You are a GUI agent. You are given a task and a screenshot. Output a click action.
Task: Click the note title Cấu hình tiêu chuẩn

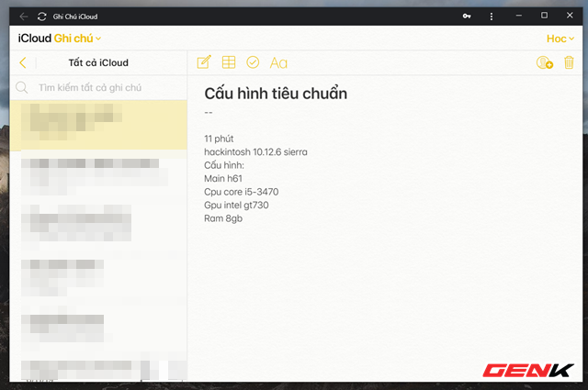tap(276, 94)
